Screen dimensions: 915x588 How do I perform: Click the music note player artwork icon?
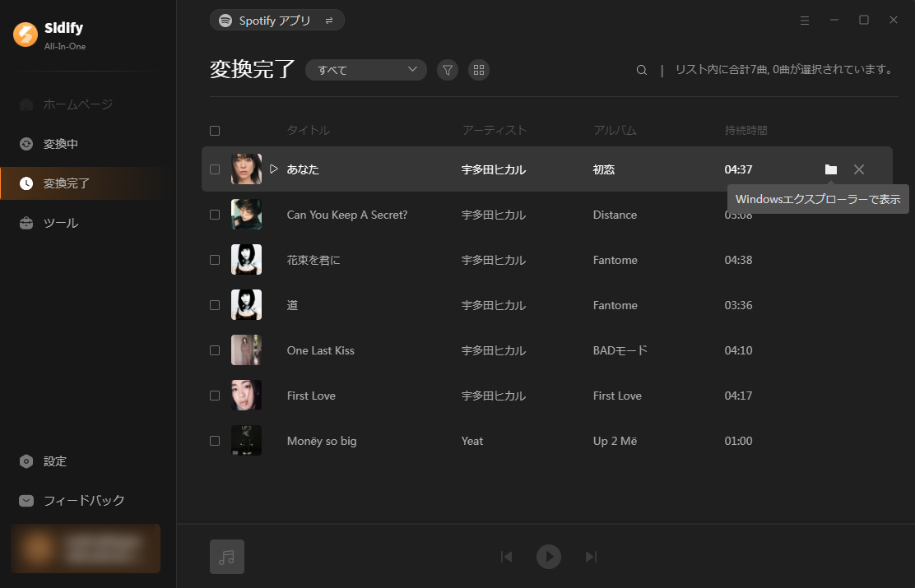coord(227,557)
